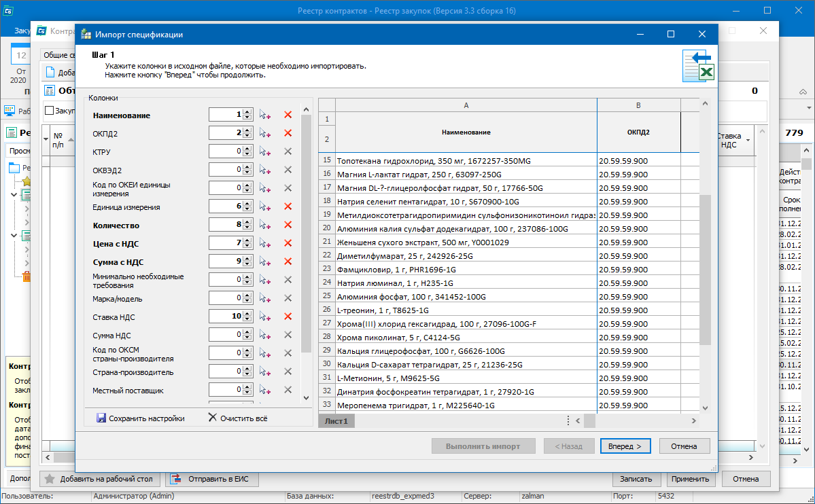Screen dimensions: 815x504
Task: Remove the Ставка НДС column assignment
Action: (x=288, y=317)
